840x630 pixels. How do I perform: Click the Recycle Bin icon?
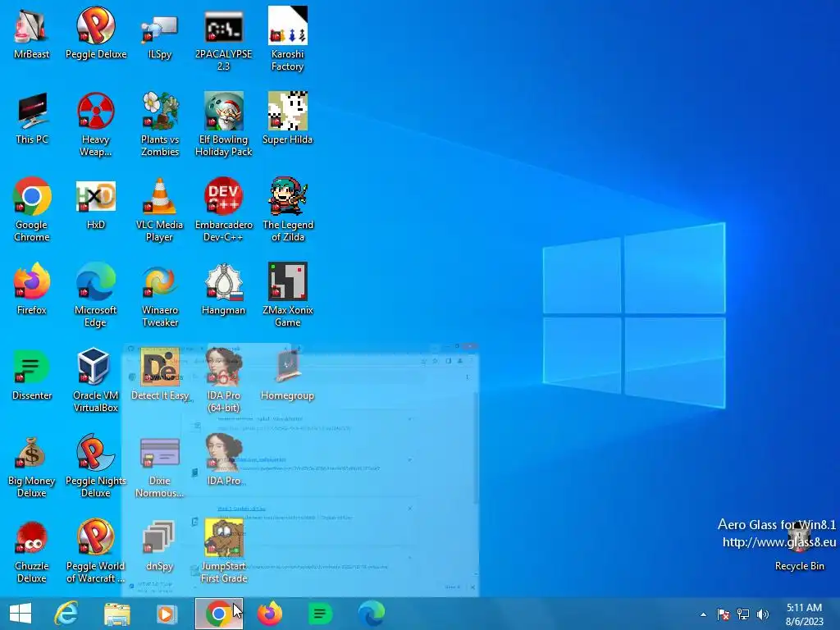pos(799,545)
